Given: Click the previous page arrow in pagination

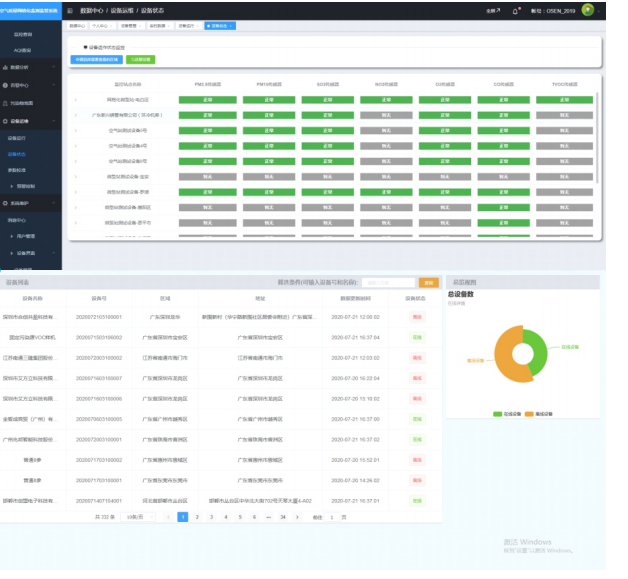Looking at the screenshot, I should tap(168, 517).
